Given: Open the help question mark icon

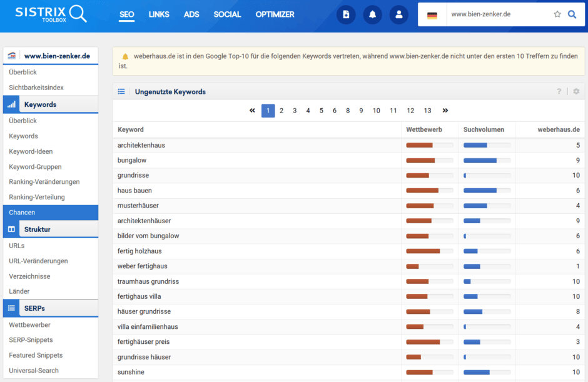Looking at the screenshot, I should pyautogui.click(x=559, y=91).
